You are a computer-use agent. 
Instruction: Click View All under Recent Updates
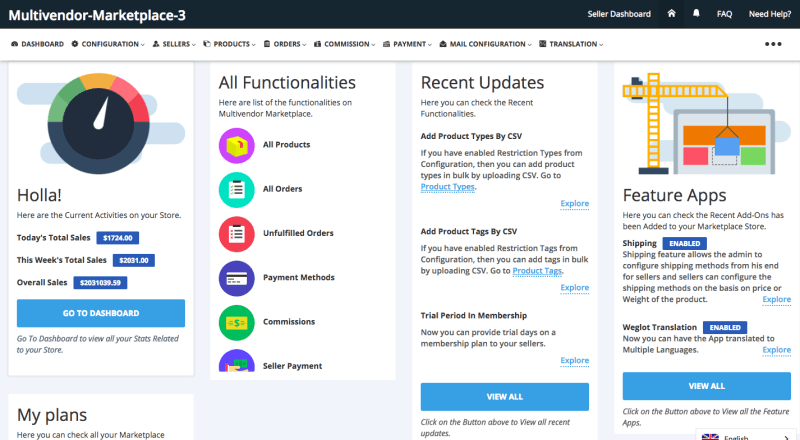[x=504, y=396]
